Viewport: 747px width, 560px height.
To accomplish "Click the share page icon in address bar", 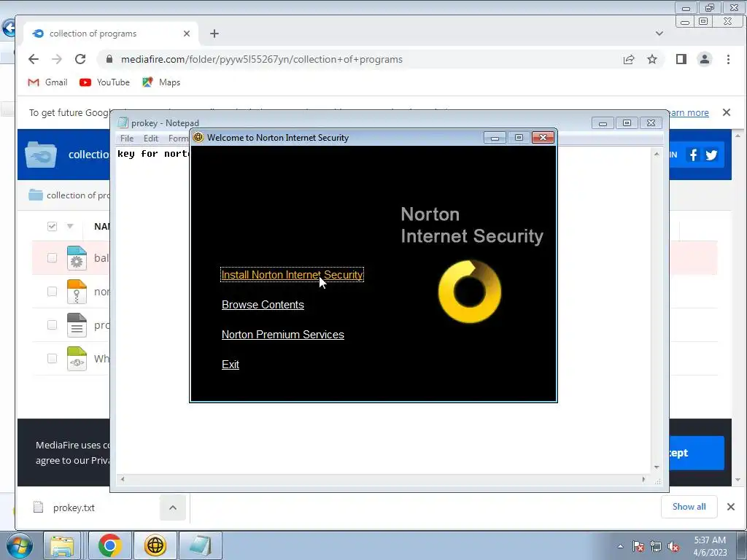I will tap(629, 60).
